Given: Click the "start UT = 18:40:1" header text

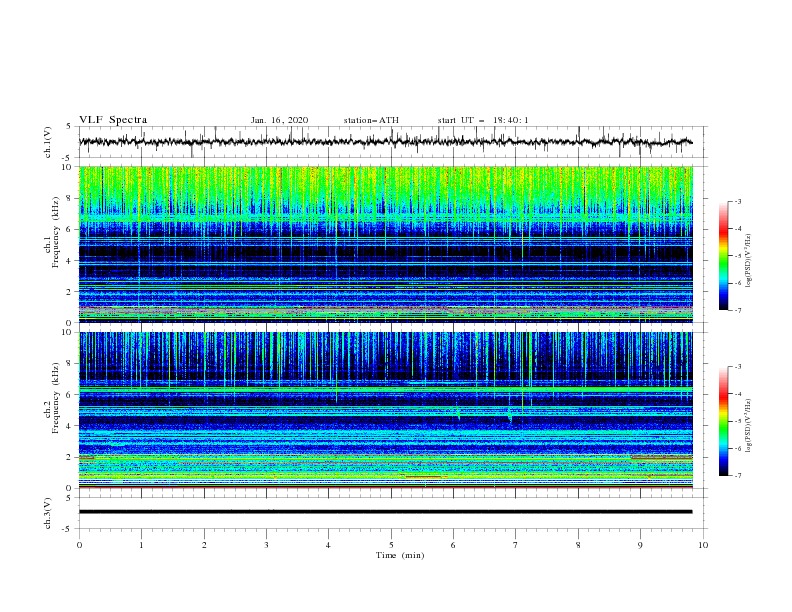Looking at the screenshot, I should tap(483, 120).
